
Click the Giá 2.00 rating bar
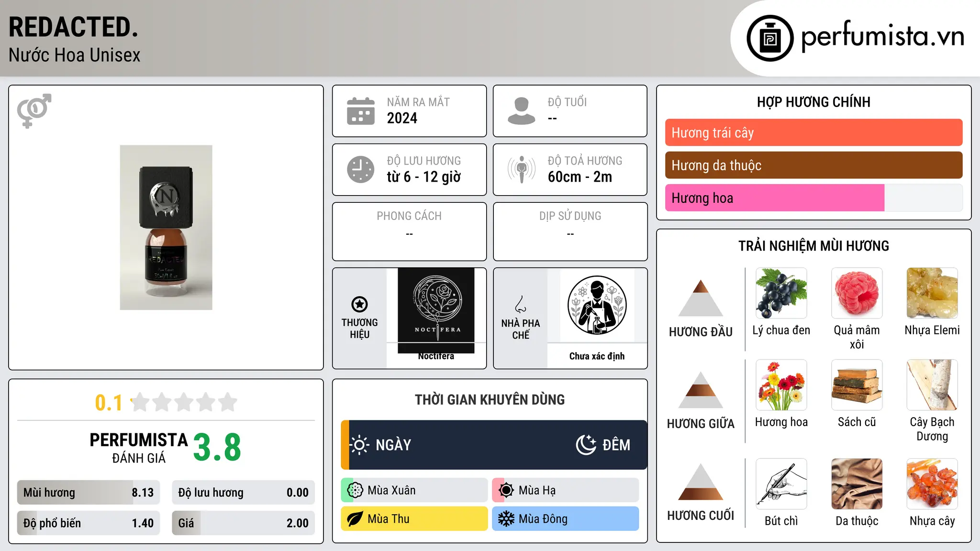coord(243,523)
